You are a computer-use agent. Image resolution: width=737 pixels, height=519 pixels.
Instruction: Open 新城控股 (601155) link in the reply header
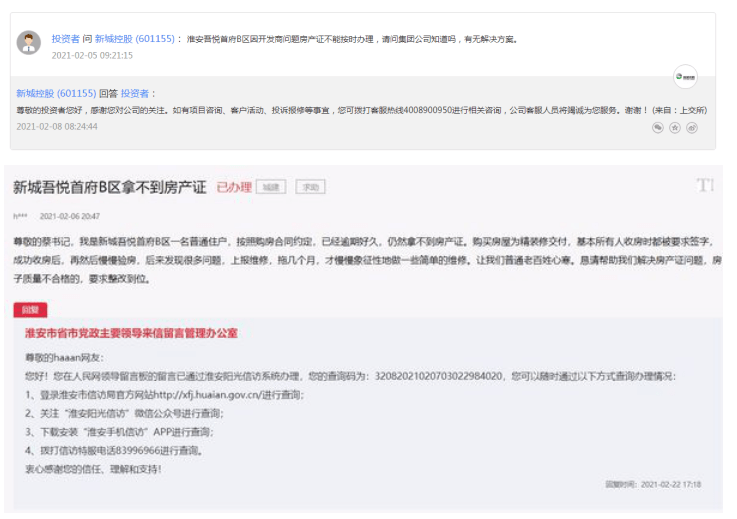coord(56,93)
